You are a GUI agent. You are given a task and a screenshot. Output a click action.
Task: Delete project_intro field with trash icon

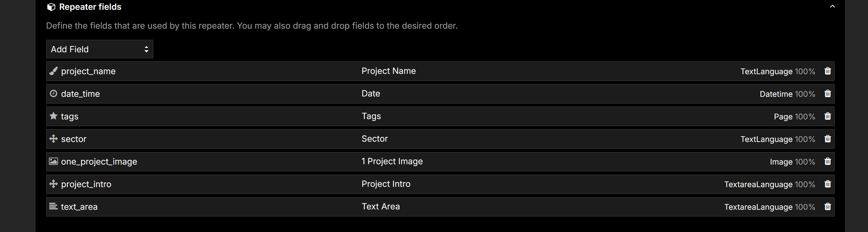pyautogui.click(x=828, y=184)
